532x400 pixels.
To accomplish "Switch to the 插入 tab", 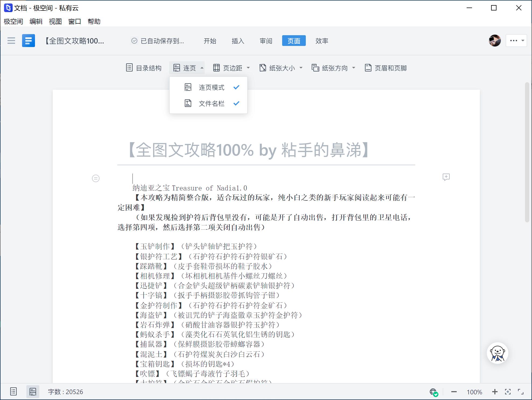I will point(238,41).
